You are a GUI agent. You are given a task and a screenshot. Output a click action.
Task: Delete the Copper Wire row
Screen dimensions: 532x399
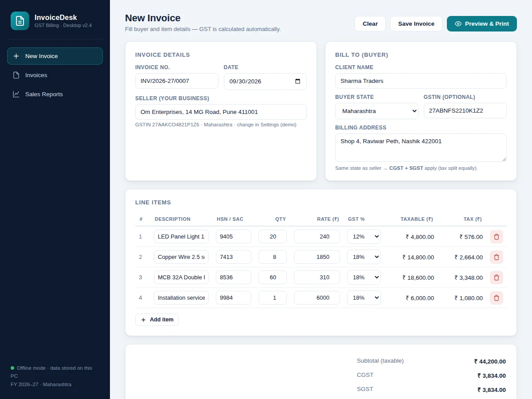tap(497, 257)
